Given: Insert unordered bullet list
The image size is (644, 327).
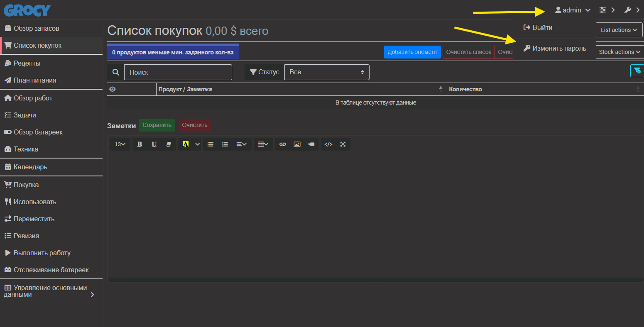Looking at the screenshot, I should coord(211,144).
